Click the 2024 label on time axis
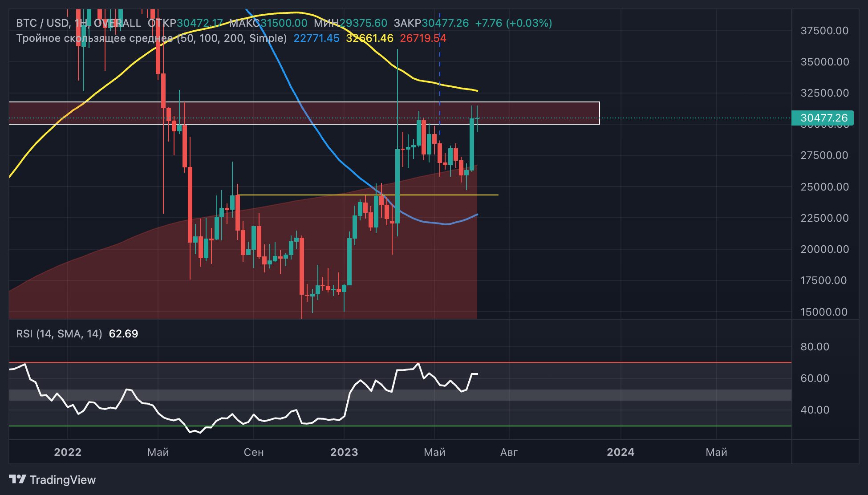This screenshot has width=868, height=495. click(x=621, y=452)
